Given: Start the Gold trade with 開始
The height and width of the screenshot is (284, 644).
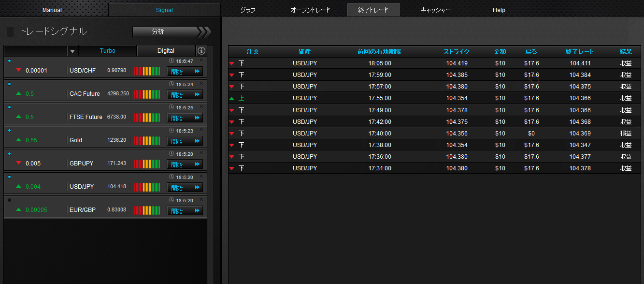Looking at the screenshot, I should (185, 141).
